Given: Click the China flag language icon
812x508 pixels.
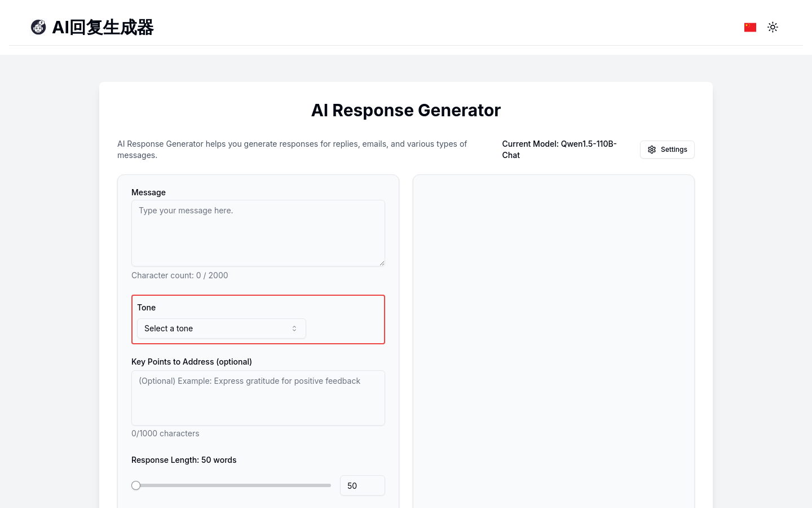Looking at the screenshot, I should pyautogui.click(x=750, y=27).
